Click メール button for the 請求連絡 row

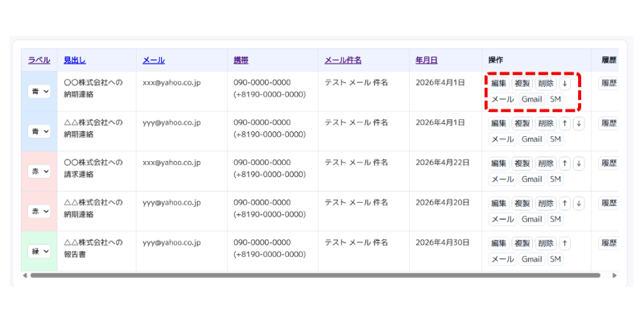(502, 179)
